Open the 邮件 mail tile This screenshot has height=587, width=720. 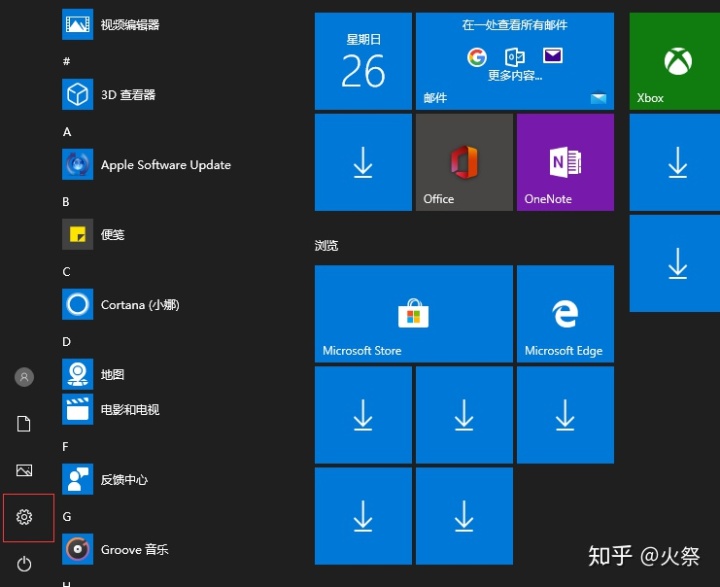(x=515, y=61)
